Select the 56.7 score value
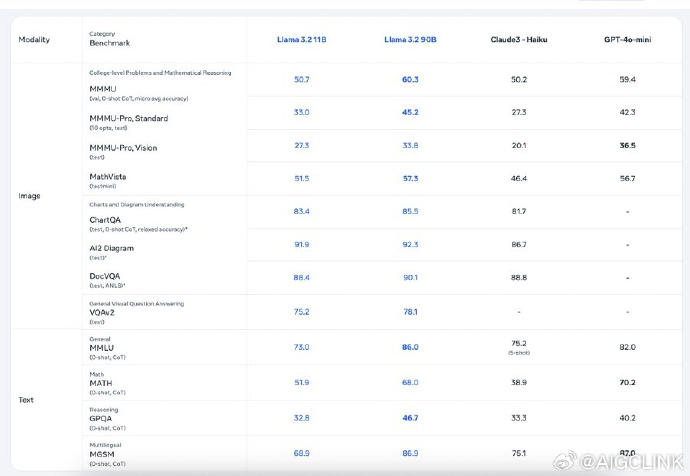Viewport: 690px width, 476px height. coord(628,178)
